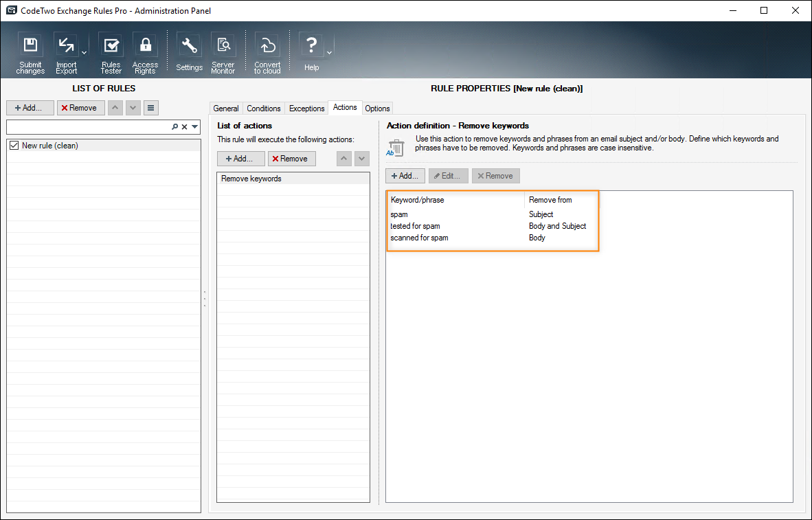Expand the Help dropdown arrow
Image resolution: width=812 pixels, height=520 pixels.
coord(329,53)
